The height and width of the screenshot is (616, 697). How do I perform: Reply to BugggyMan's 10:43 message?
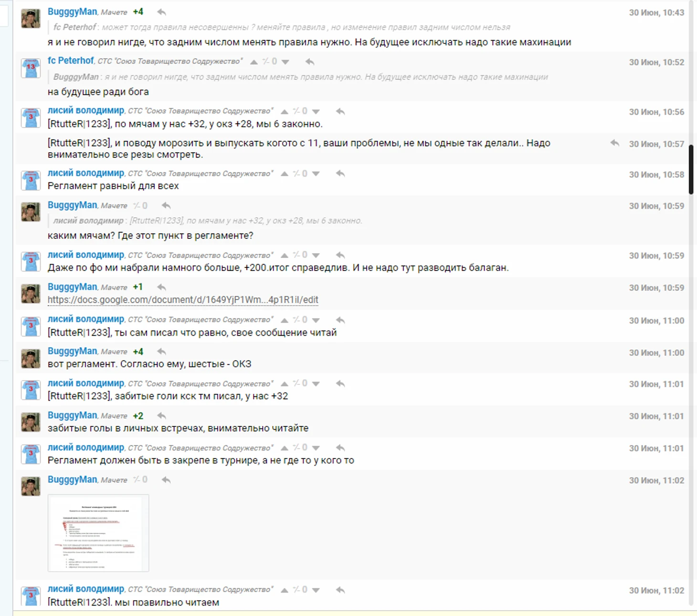click(162, 12)
